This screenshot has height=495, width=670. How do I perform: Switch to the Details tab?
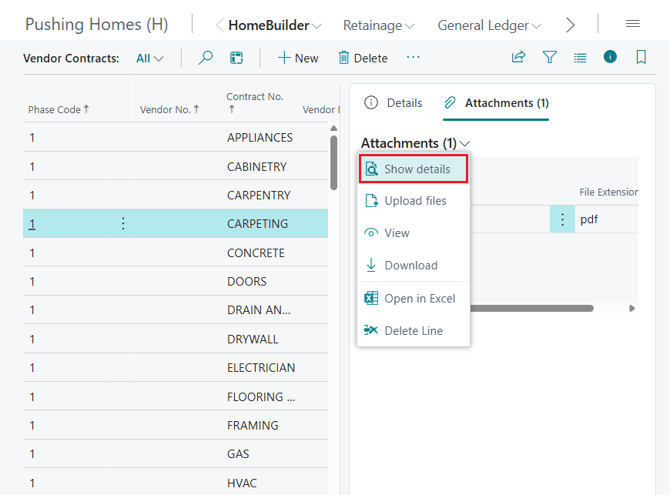(x=393, y=103)
